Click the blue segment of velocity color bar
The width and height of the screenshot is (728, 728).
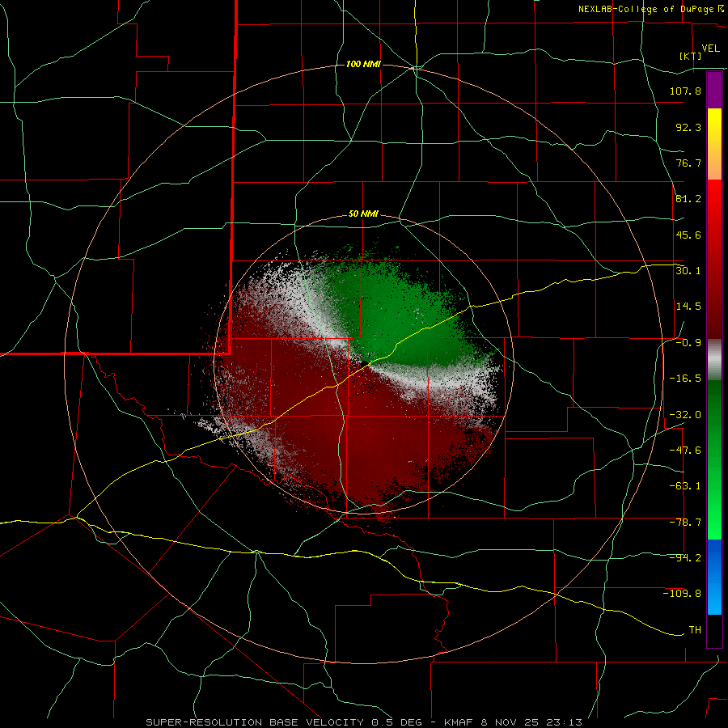(x=714, y=577)
